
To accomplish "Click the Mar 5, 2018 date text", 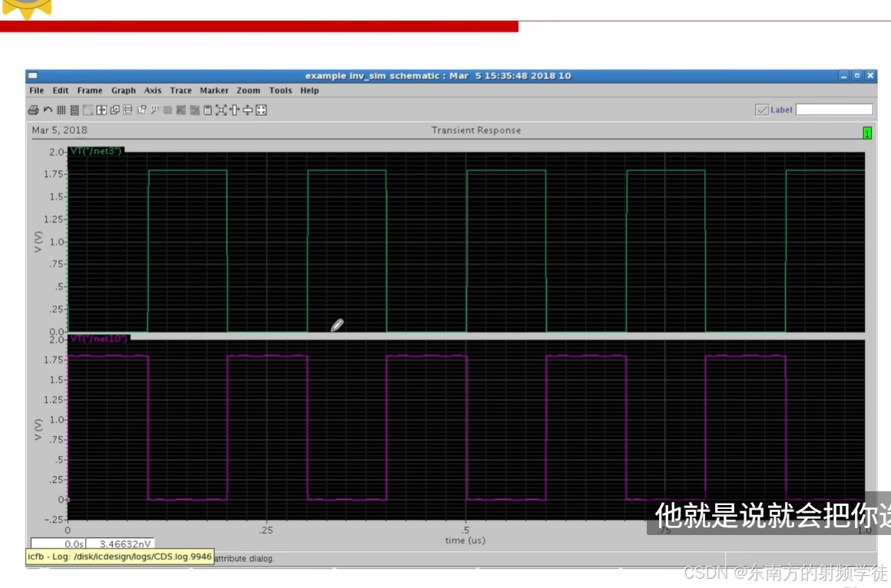I will pos(60,130).
